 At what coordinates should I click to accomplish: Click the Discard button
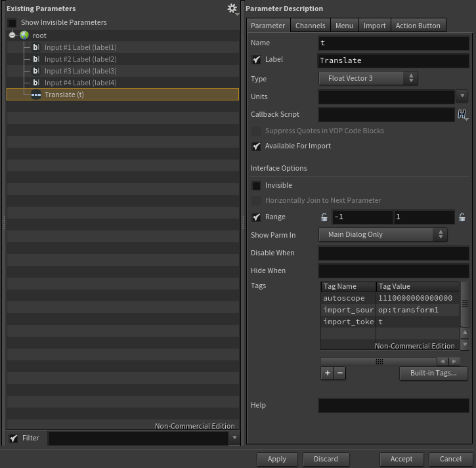[x=326, y=459]
